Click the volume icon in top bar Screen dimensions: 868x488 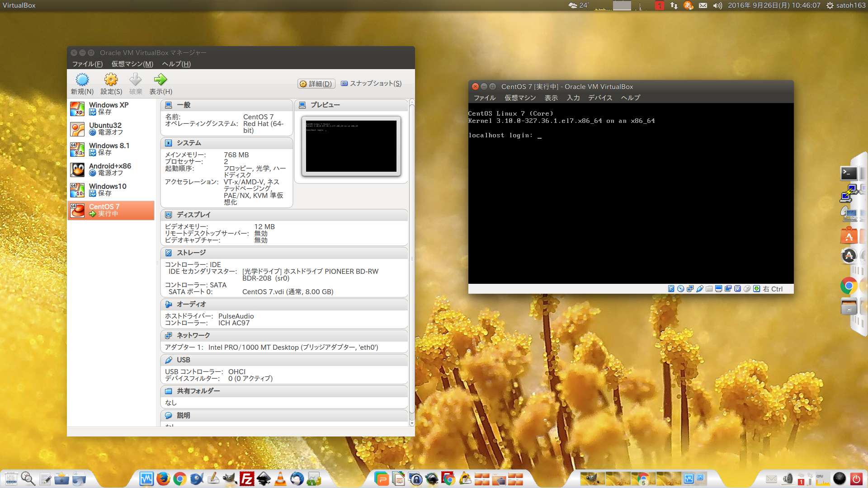tap(717, 5)
